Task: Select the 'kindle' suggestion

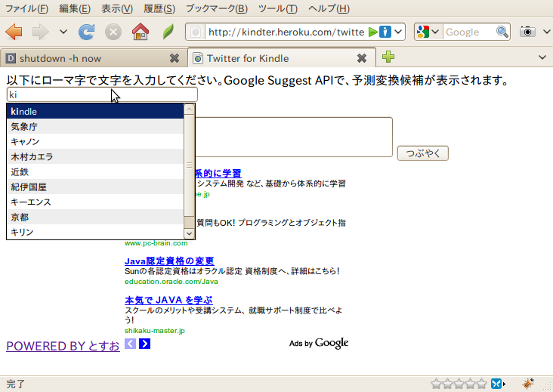Action: (x=95, y=111)
